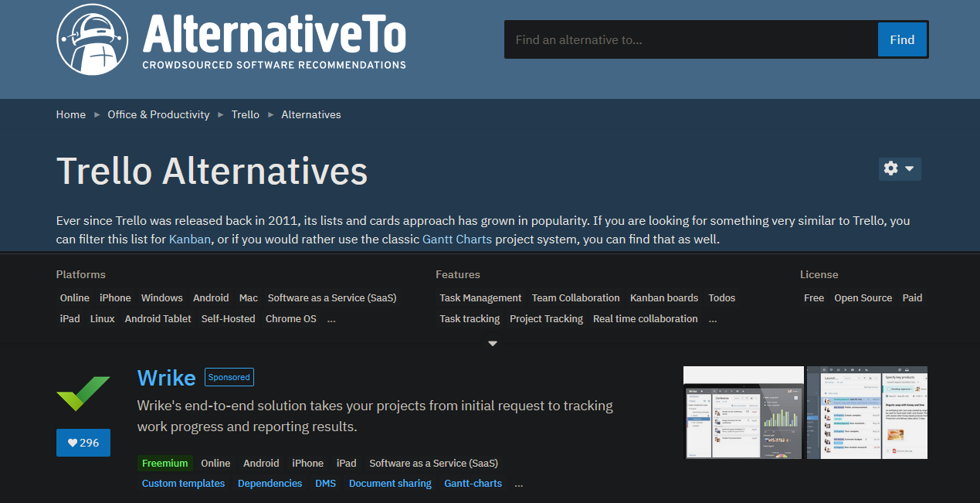Click the Wrike green checkmark logo
Image resolution: width=980 pixels, height=503 pixels.
click(x=83, y=393)
